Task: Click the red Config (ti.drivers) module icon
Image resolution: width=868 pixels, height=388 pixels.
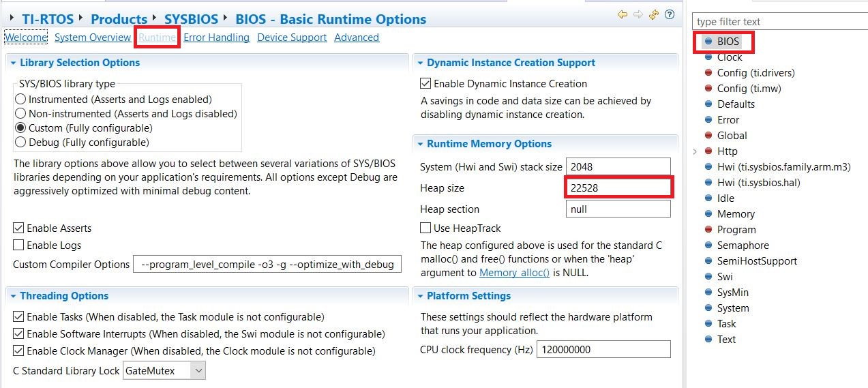Action: pos(708,73)
